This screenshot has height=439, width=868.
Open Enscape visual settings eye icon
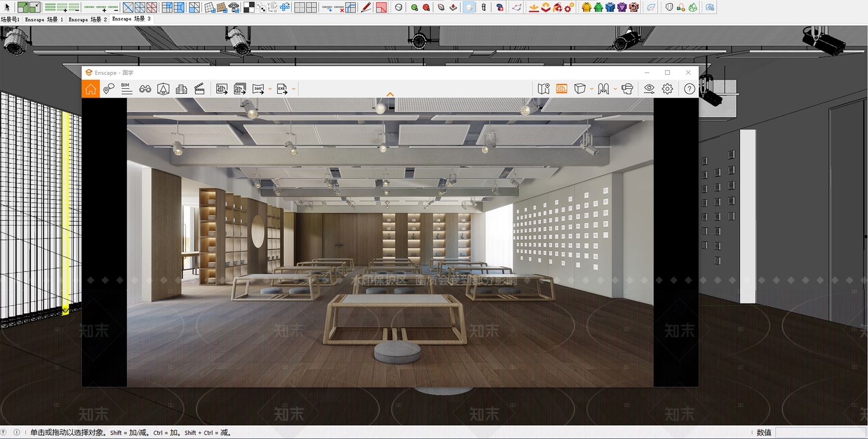(649, 89)
